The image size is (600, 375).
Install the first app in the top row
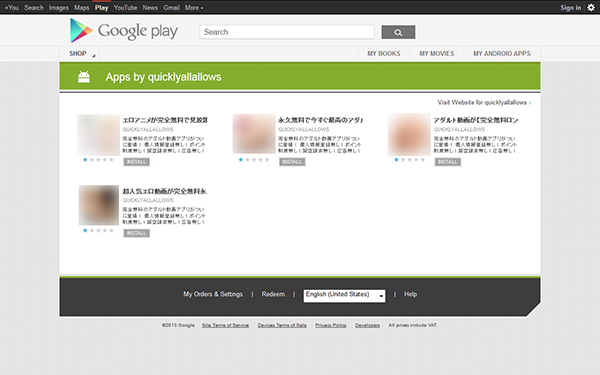pos(137,162)
